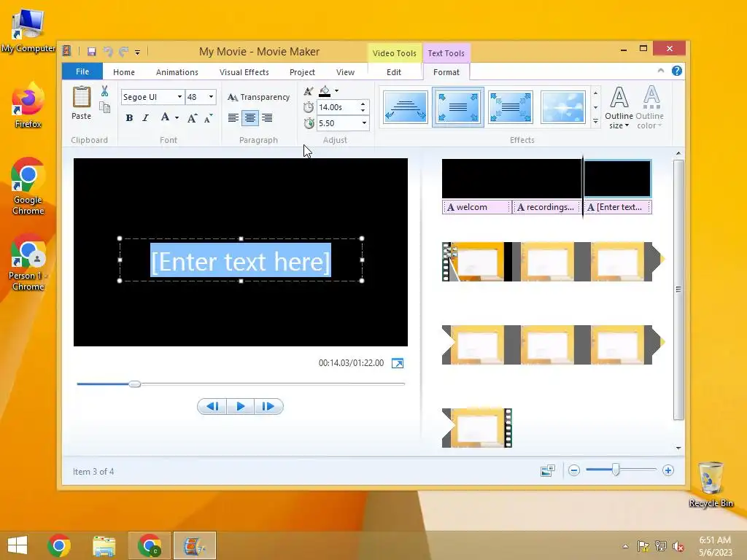Open the File menu
This screenshot has height=560, width=747.
pyautogui.click(x=82, y=71)
